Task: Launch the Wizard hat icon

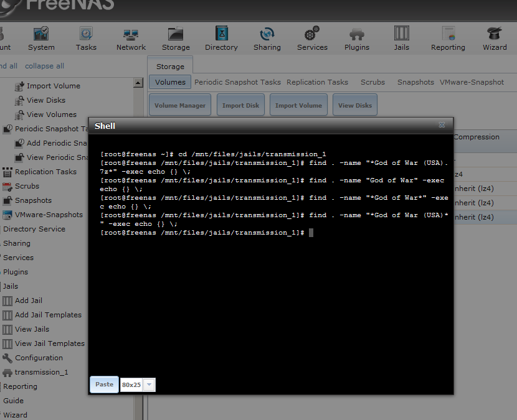Action: (x=495, y=34)
